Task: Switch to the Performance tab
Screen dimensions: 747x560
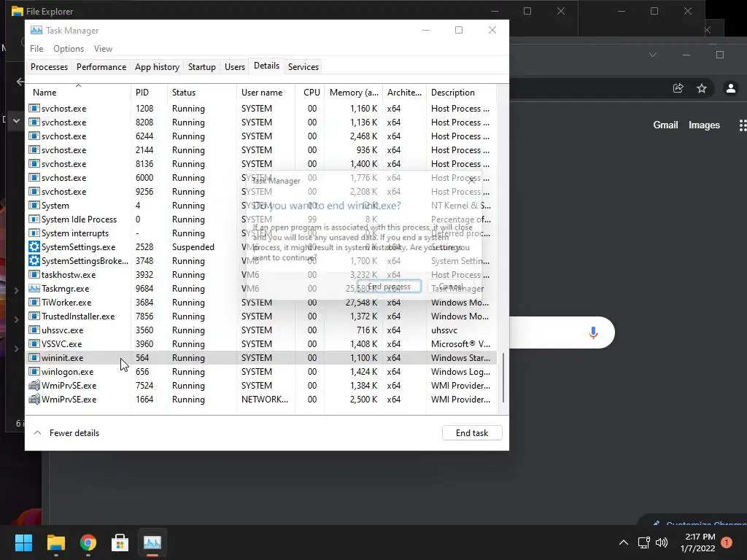Action: click(x=101, y=66)
